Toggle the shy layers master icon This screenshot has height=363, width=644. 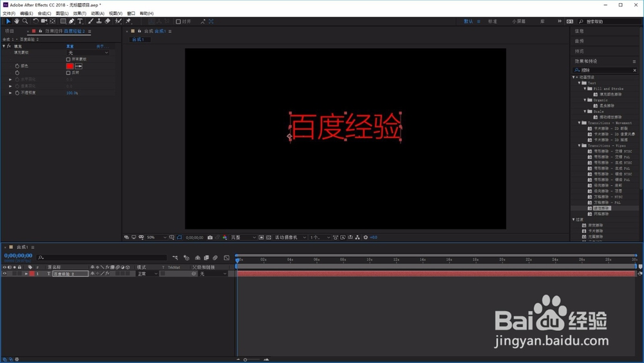click(198, 258)
